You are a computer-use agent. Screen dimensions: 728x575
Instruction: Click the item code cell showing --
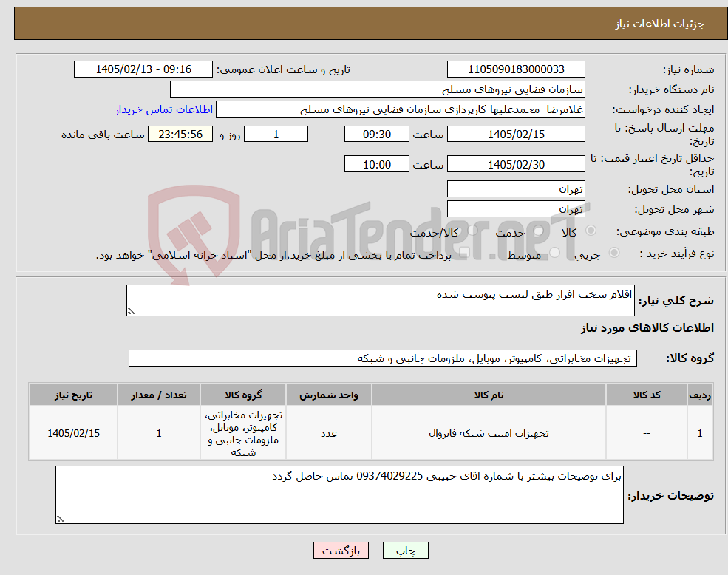[646, 433]
